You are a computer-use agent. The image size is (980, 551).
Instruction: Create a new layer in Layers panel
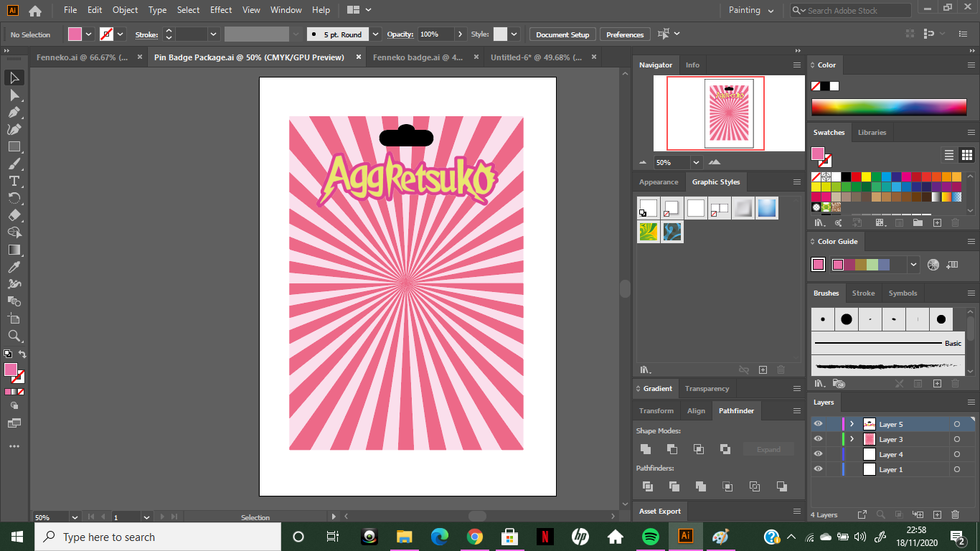[x=937, y=514]
